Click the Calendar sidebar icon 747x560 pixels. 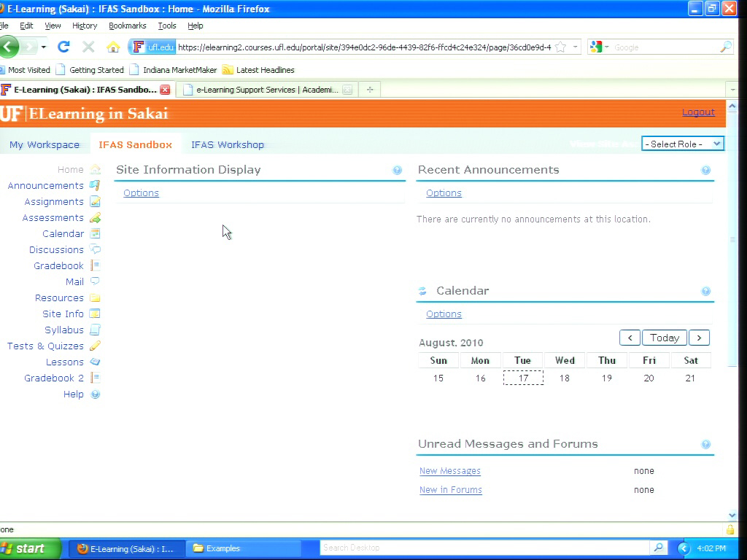pos(95,233)
